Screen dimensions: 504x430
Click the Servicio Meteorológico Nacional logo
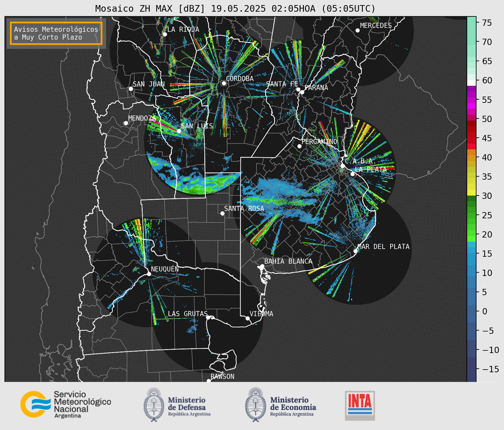(x=65, y=404)
